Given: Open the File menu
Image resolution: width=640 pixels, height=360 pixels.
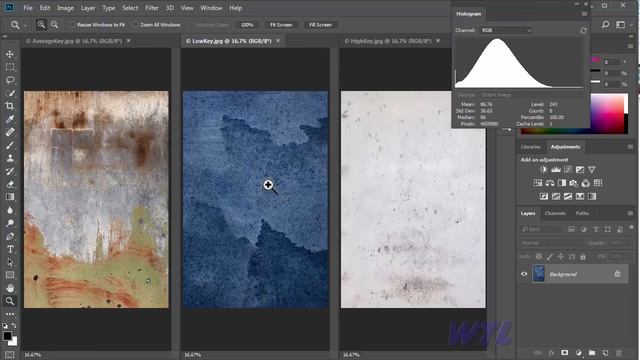Looking at the screenshot, I should pyautogui.click(x=28, y=8).
